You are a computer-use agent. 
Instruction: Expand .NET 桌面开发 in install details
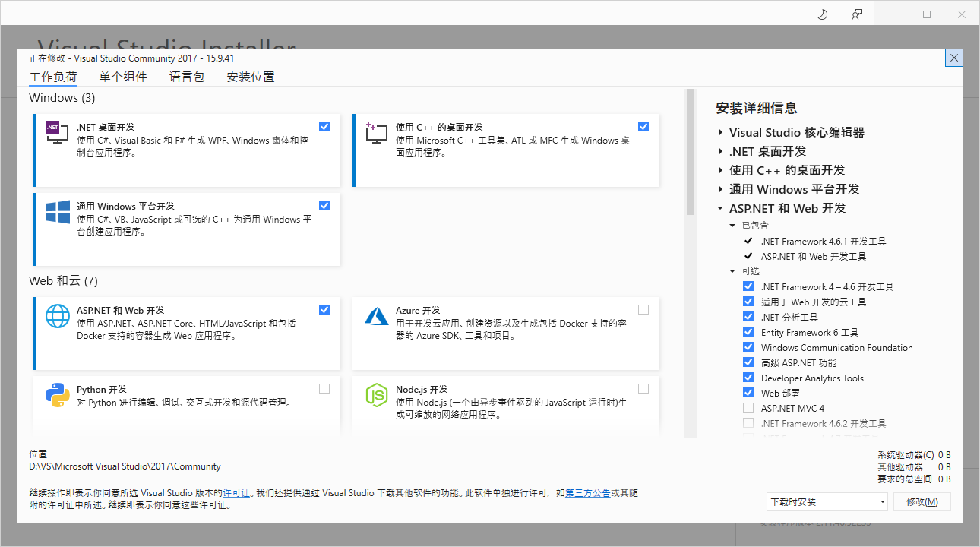pyautogui.click(x=720, y=152)
